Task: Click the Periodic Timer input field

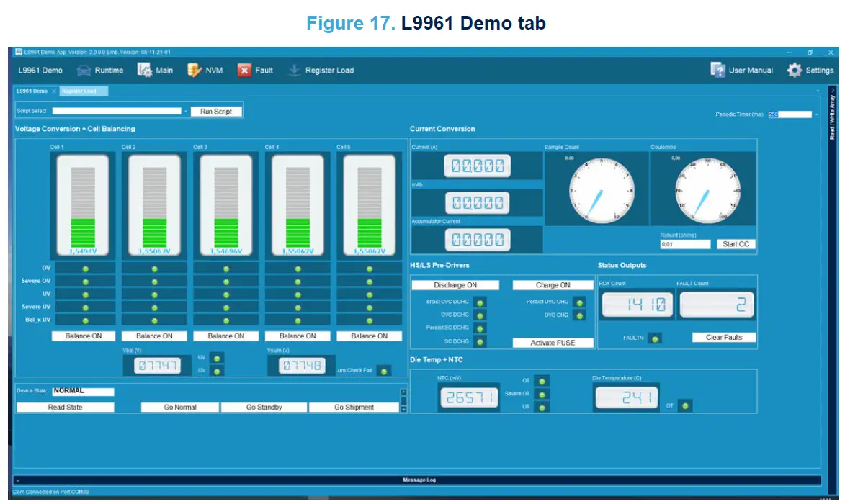Action: tap(790, 114)
